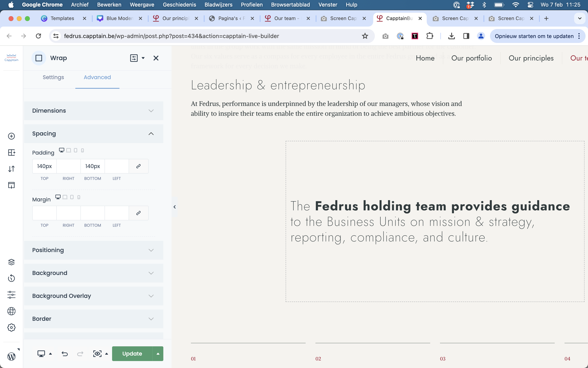Open the add element plus icon
The width and height of the screenshot is (588, 368).
[11, 136]
